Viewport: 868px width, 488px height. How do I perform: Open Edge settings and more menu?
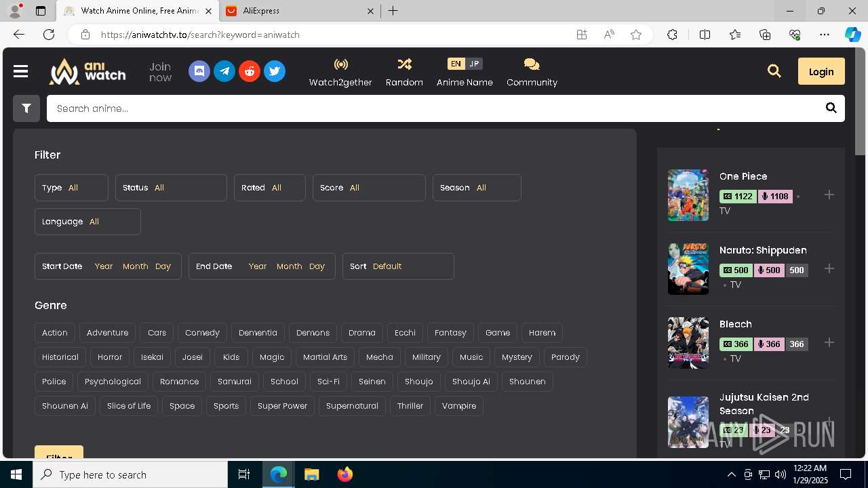[825, 35]
